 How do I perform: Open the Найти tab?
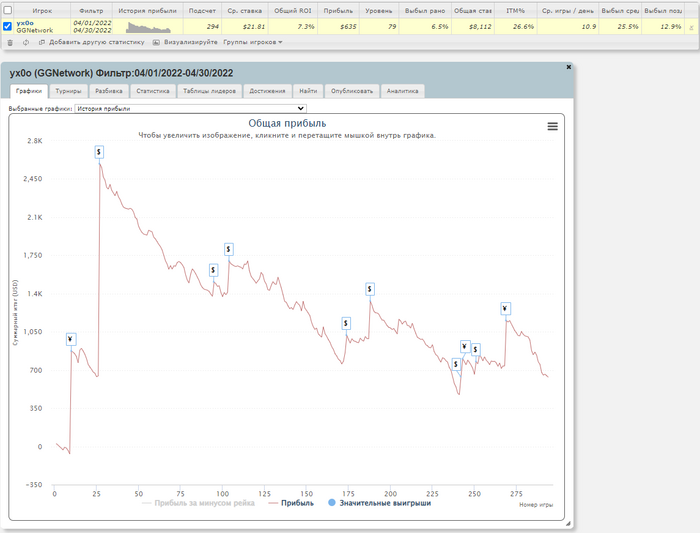click(x=308, y=91)
